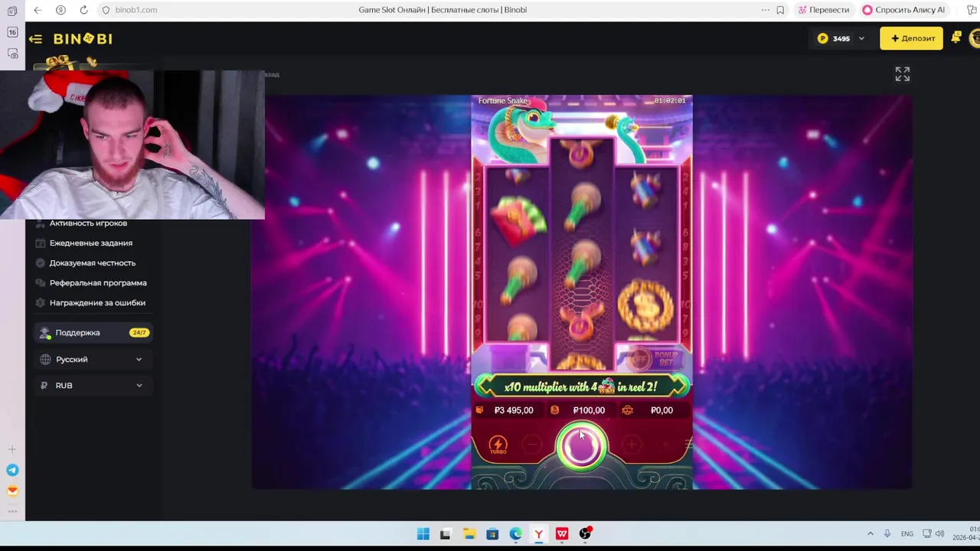Open WPS Office from the taskbar
This screenshot has width=980, height=551.
click(x=562, y=533)
